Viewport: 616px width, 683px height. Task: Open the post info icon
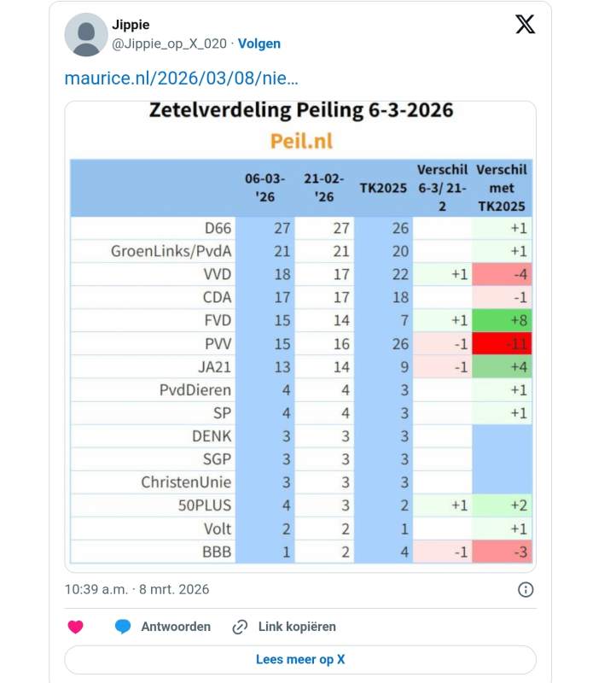pyautogui.click(x=526, y=589)
